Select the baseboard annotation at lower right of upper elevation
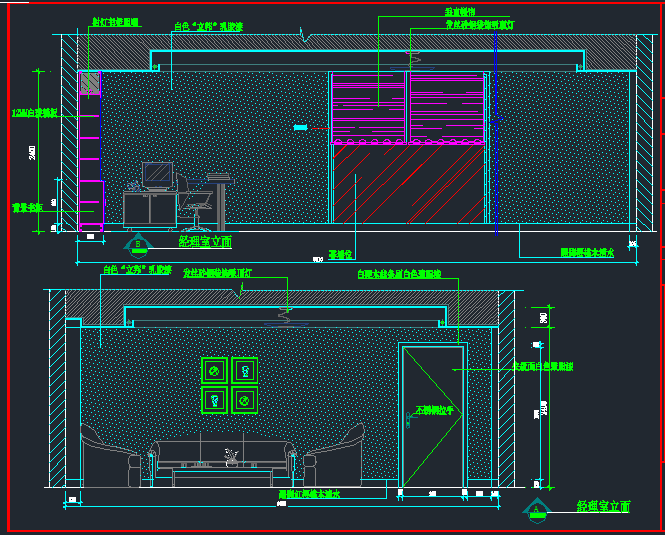Screen dimensions: 665x535 (x=587, y=252)
